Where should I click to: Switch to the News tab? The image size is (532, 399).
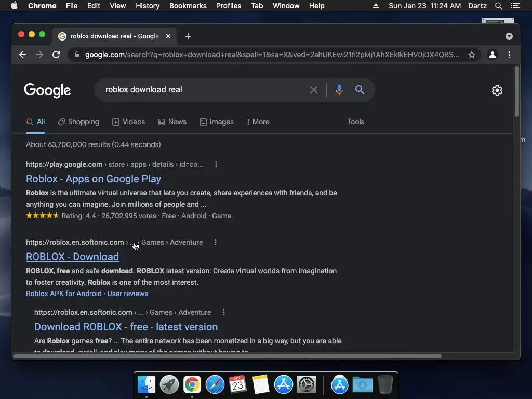pyautogui.click(x=172, y=122)
